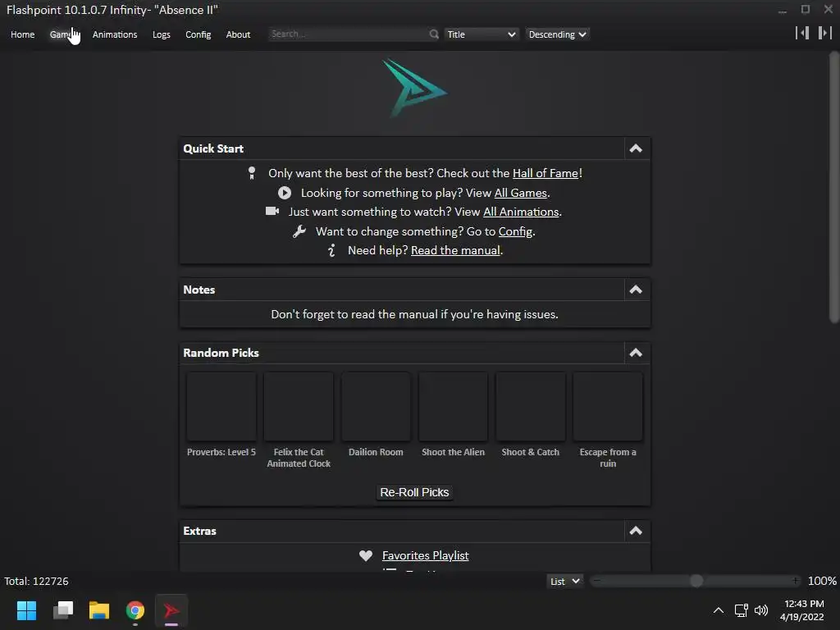Screen dimensions: 840x630
Task: Select the Dailion Room thumbnail
Action: coord(376,407)
